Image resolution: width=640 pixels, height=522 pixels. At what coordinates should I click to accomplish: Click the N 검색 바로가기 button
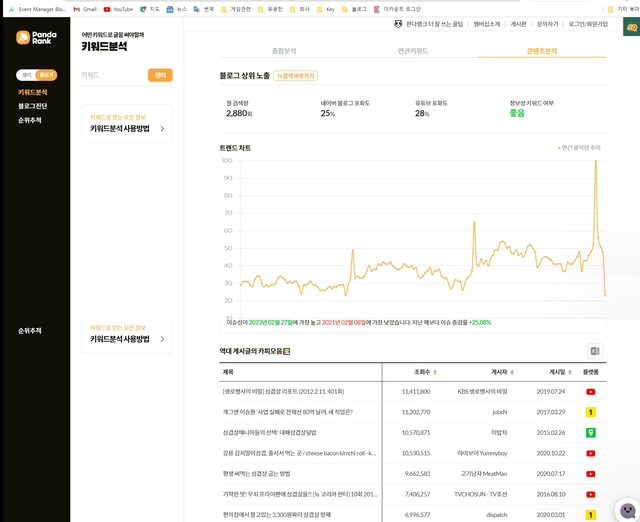pyautogui.click(x=296, y=76)
